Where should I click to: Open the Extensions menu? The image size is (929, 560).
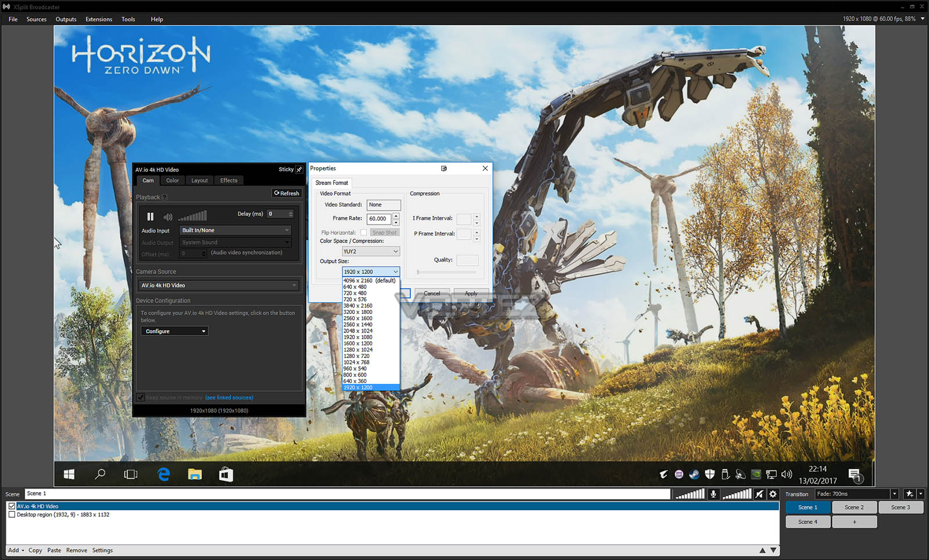coord(99,19)
